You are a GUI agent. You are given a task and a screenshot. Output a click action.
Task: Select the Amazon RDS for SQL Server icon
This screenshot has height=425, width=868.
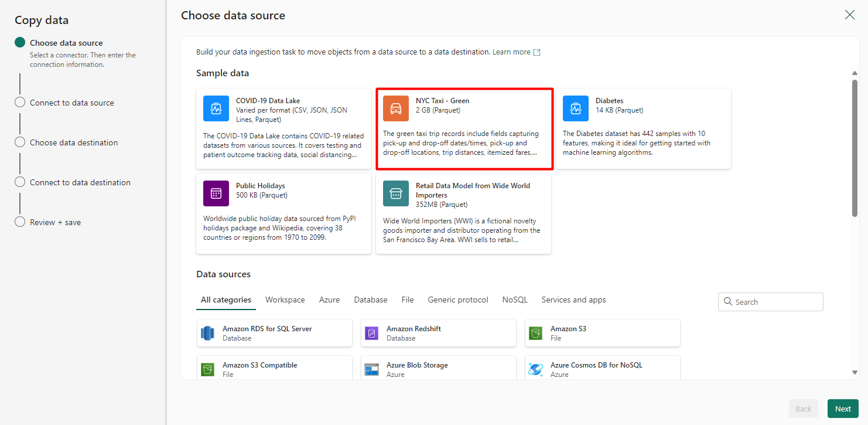point(208,333)
